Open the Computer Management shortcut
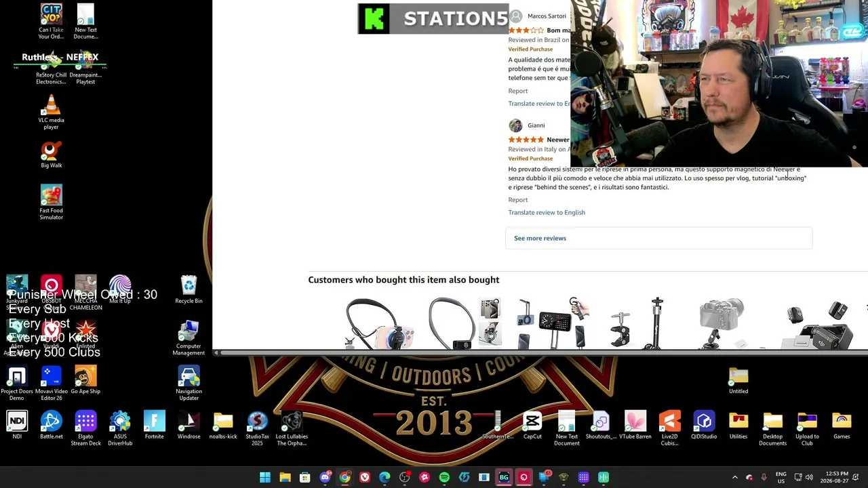The height and width of the screenshot is (488, 868). (x=189, y=338)
